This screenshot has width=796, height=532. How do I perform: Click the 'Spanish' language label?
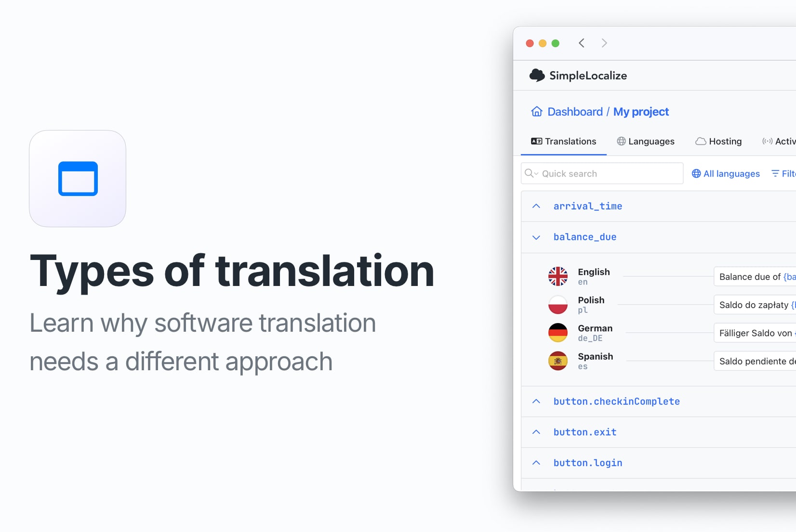pyautogui.click(x=596, y=356)
